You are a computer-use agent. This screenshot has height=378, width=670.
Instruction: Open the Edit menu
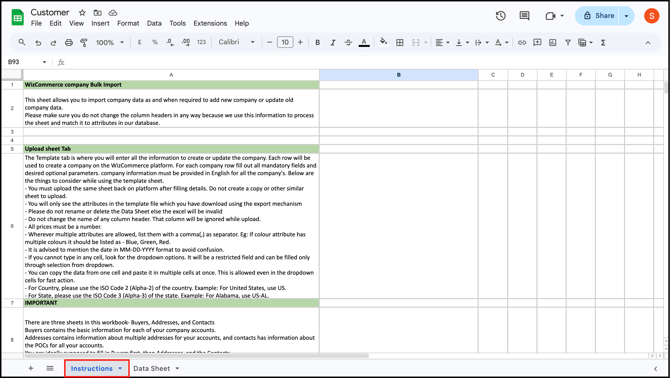pos(56,23)
